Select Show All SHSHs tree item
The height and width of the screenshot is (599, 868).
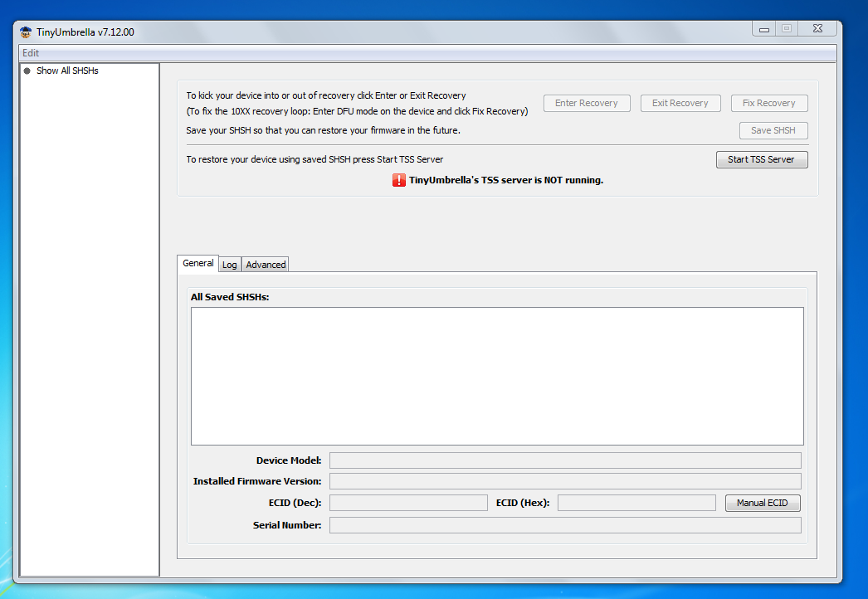coord(67,71)
